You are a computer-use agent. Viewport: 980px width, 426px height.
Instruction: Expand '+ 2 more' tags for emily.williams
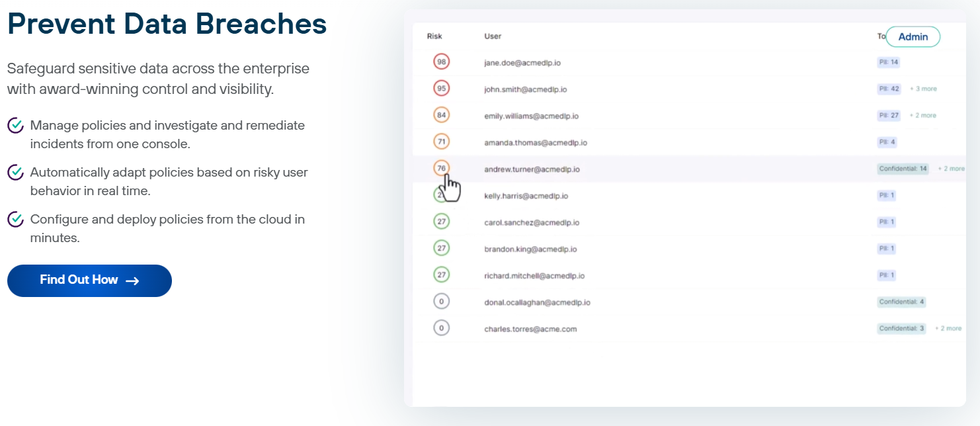922,115
